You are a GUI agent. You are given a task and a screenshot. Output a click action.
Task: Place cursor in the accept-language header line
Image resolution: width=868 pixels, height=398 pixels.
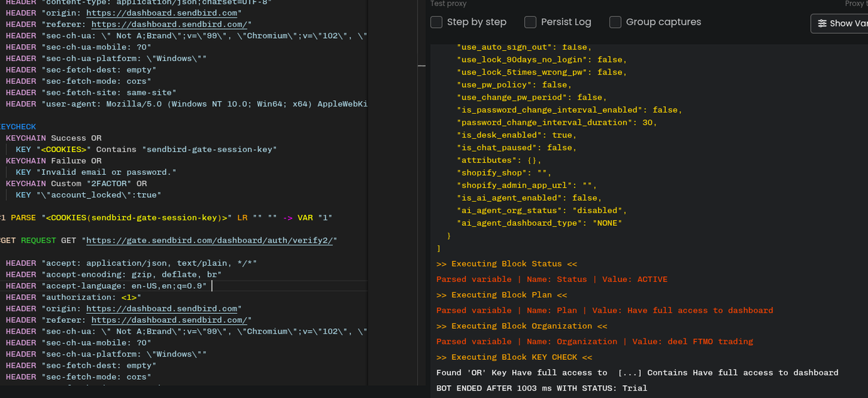106,286
